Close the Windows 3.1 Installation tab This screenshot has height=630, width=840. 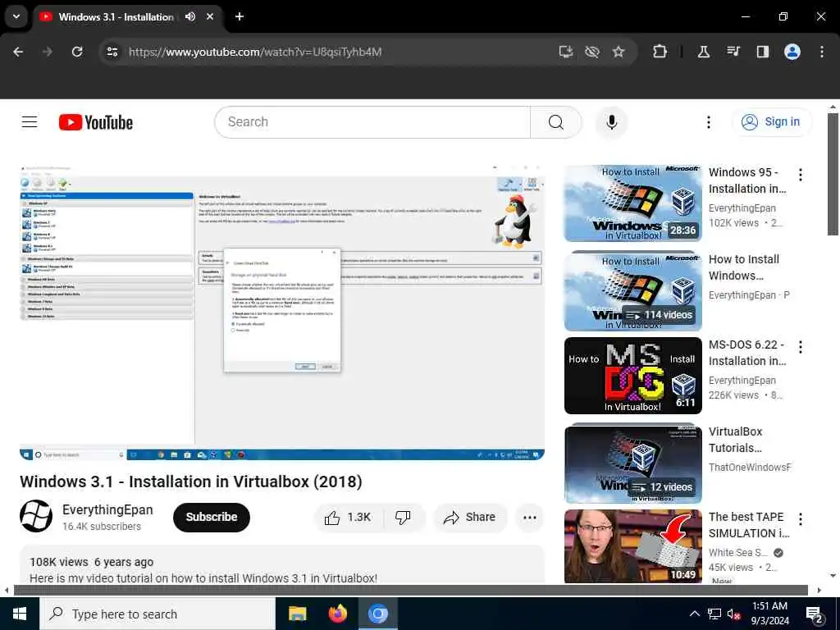[x=210, y=16]
